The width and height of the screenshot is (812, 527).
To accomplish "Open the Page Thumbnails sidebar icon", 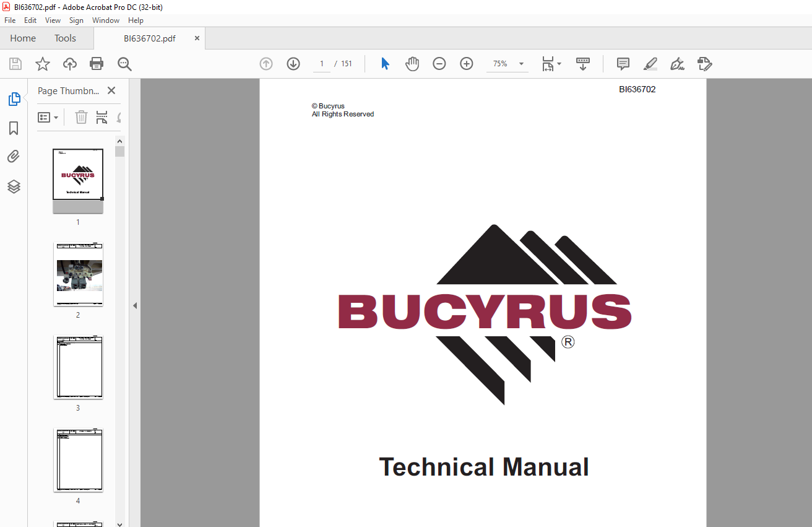I will click(x=14, y=99).
